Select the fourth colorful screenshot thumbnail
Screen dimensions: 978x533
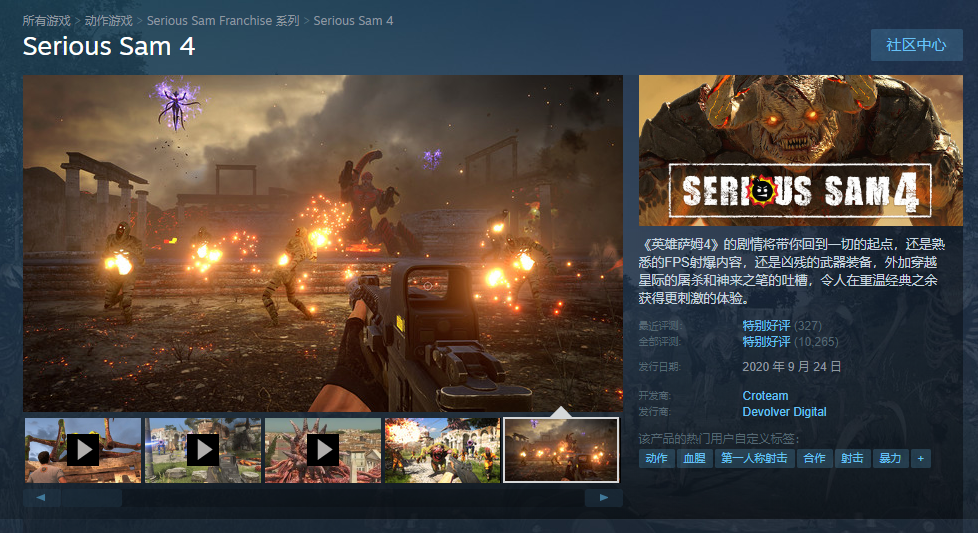click(442, 450)
